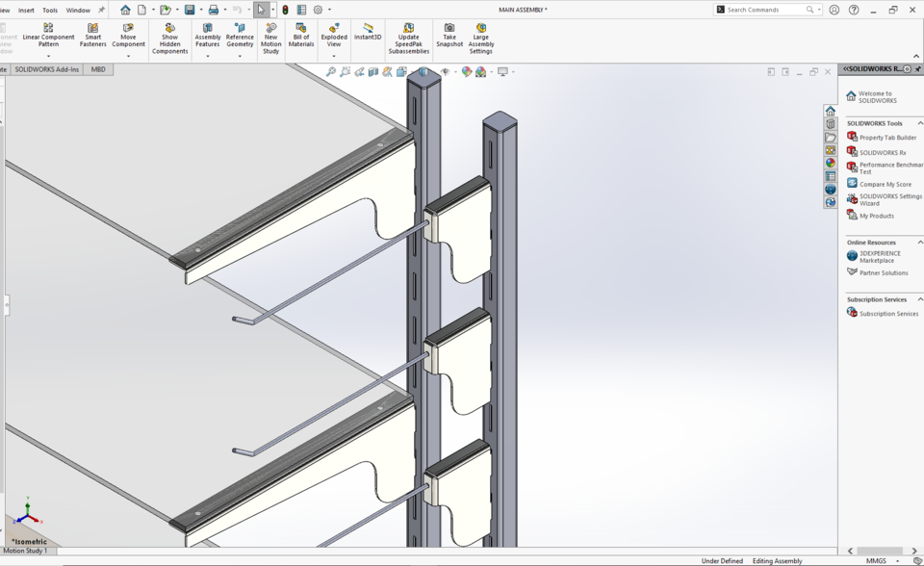Open the Tools menu
The width and height of the screenshot is (924, 566).
tap(50, 11)
